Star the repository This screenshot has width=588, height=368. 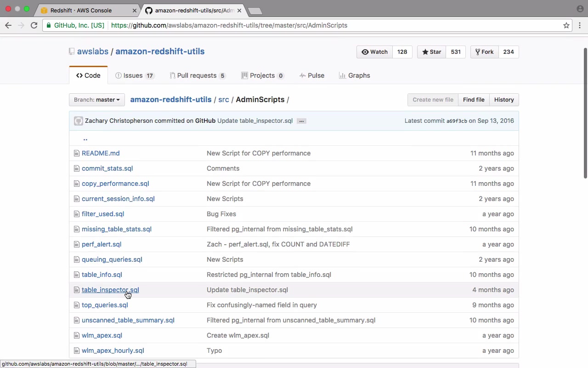tap(431, 52)
